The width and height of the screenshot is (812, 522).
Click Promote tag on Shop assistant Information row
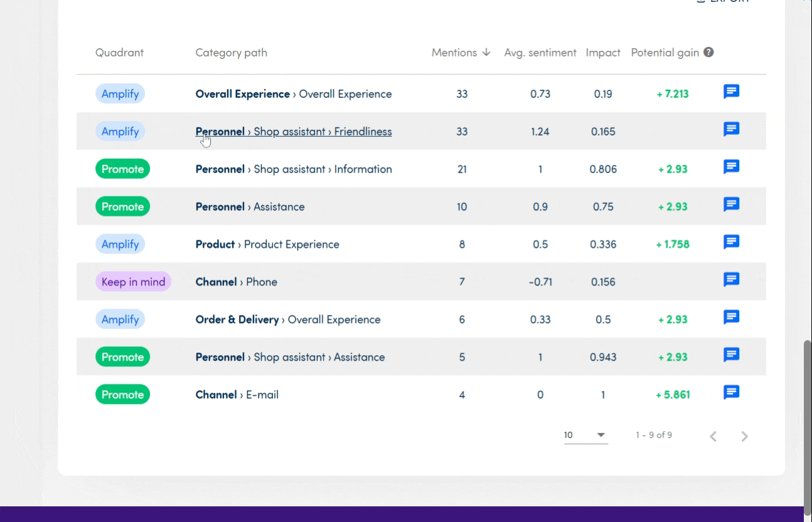[122, 169]
